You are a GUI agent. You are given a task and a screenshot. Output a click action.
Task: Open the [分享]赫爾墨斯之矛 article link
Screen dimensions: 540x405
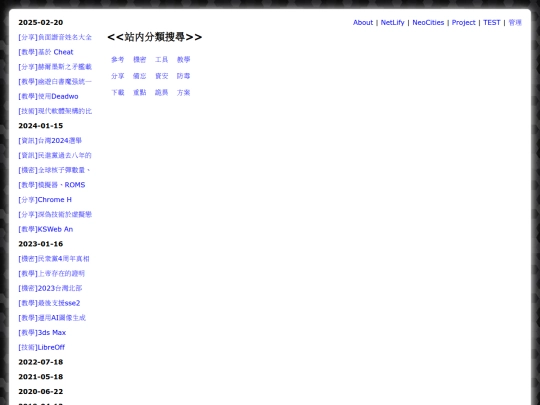click(x=55, y=67)
